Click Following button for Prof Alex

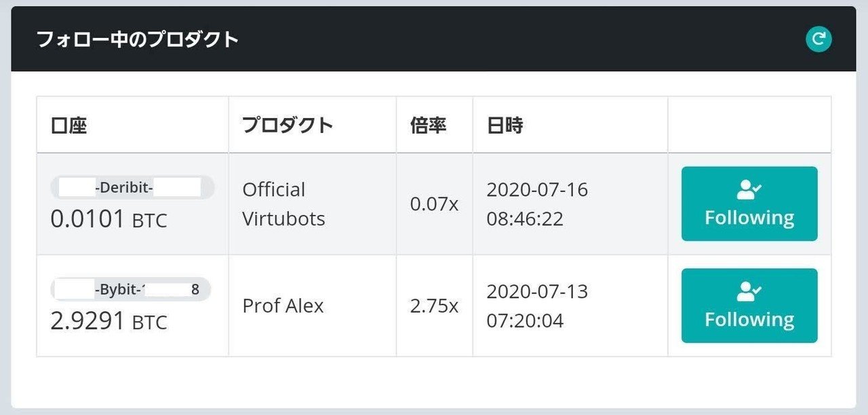click(x=749, y=305)
